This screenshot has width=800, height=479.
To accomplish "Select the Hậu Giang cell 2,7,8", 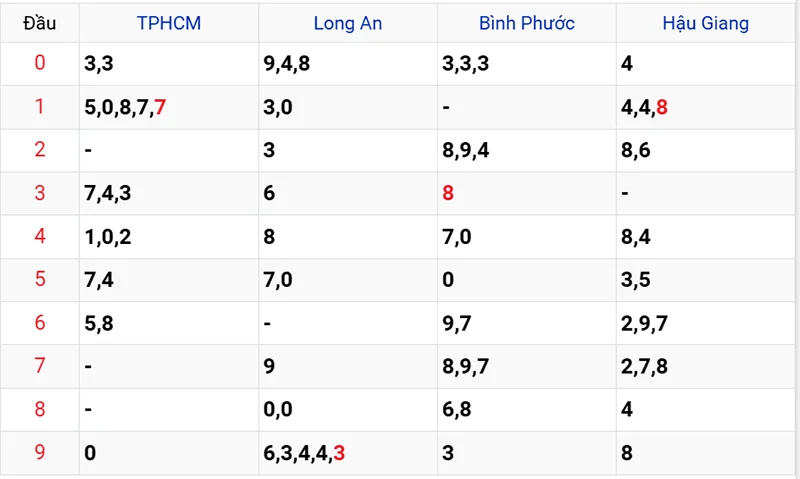I will 643,366.
